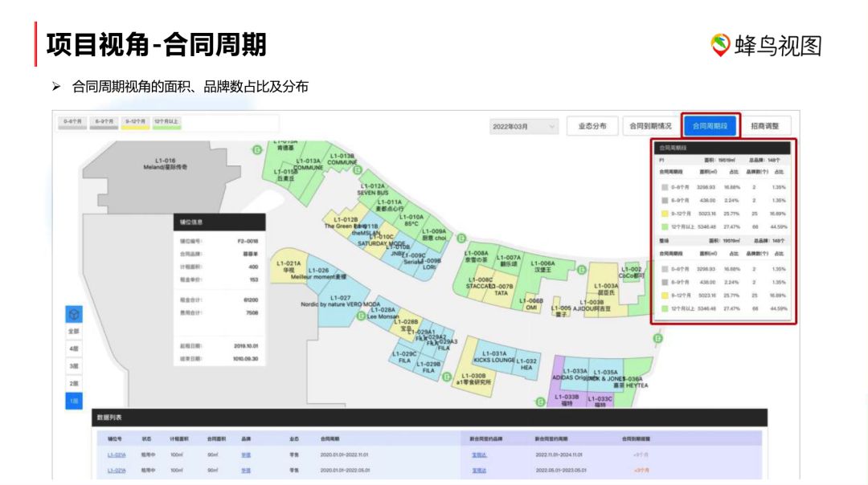The height and width of the screenshot is (485, 868).
Task: Click the 招商调整 button
Action: (766, 126)
